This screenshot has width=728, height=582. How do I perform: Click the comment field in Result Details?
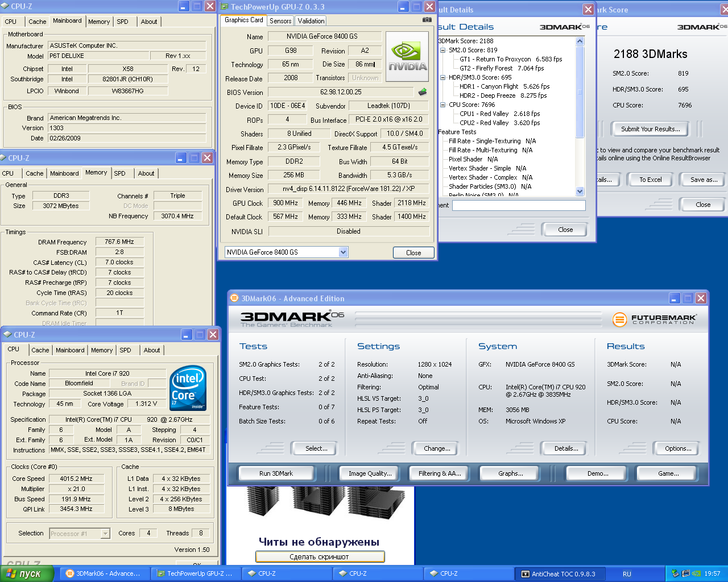519,205
